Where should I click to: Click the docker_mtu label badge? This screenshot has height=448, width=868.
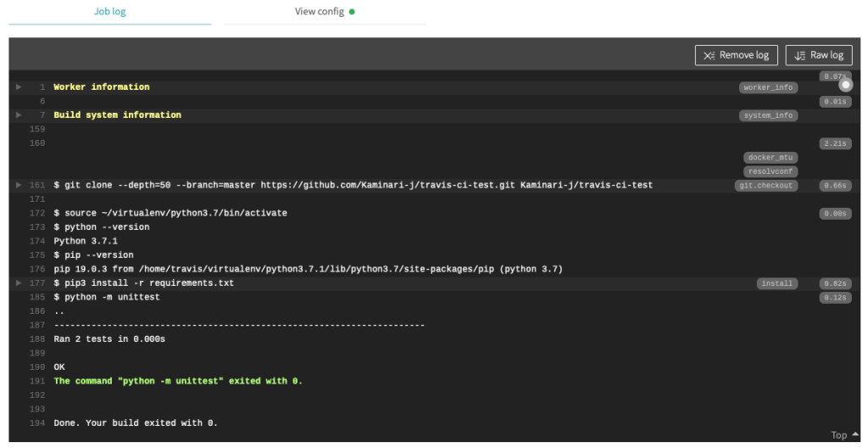[x=771, y=158]
